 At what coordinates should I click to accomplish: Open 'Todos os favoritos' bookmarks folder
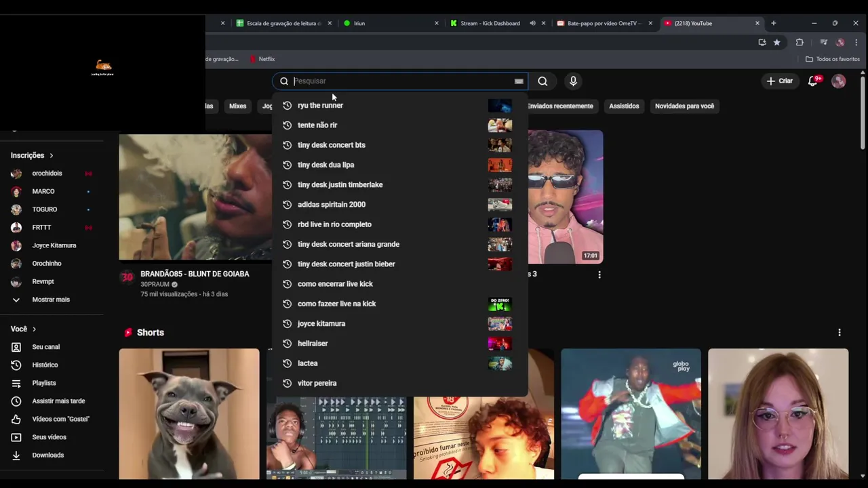point(833,59)
